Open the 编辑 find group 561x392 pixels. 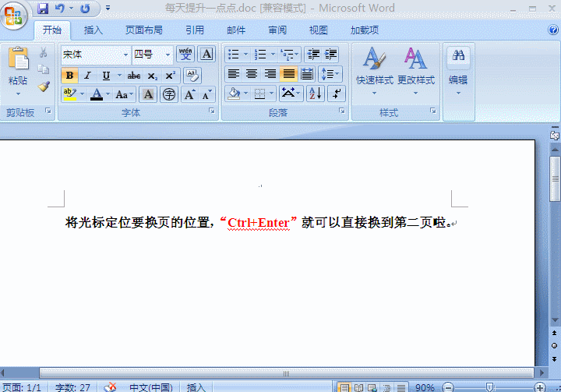coord(458,71)
